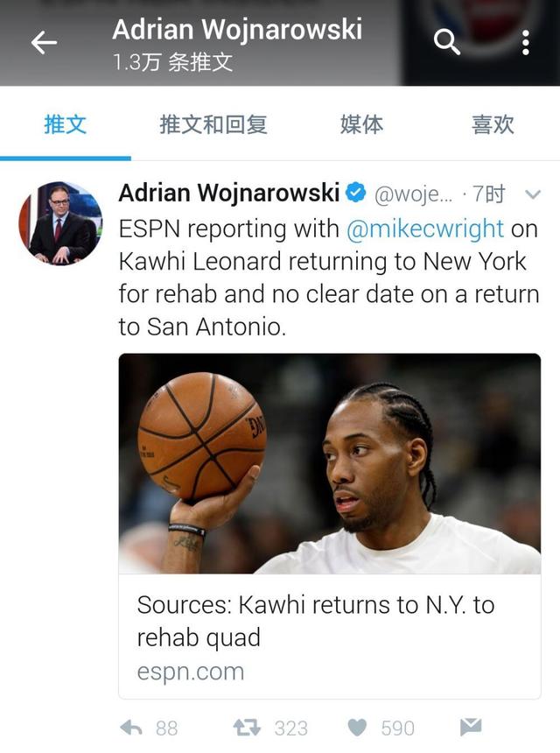Tap Adrian Wojnarowski's profile avatar
This screenshot has width=560, height=753.
[x=60, y=223]
